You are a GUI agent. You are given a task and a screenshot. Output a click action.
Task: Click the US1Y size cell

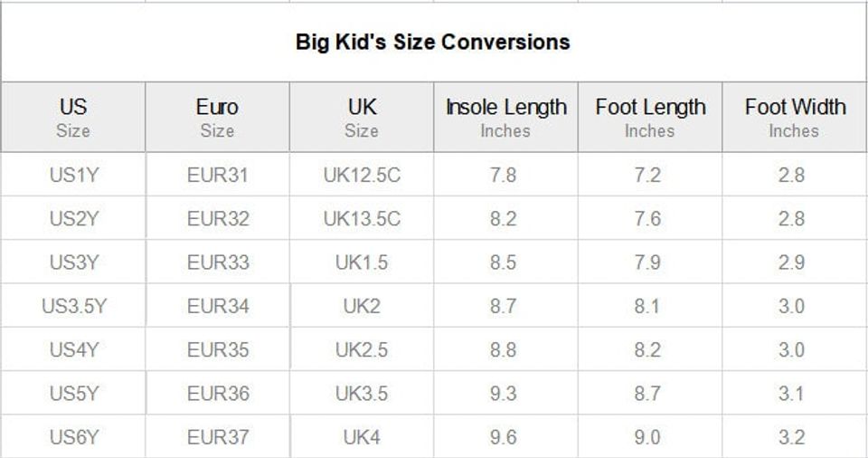click(x=73, y=176)
